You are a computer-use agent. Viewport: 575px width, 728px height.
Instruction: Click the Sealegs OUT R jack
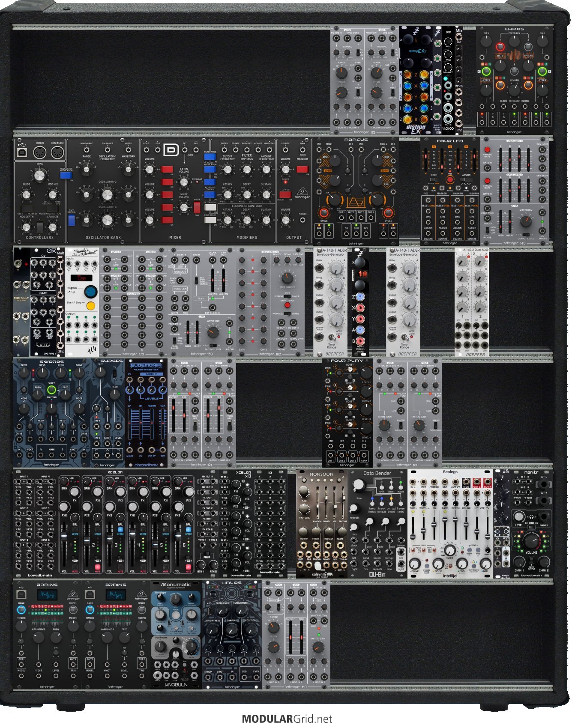(487, 482)
